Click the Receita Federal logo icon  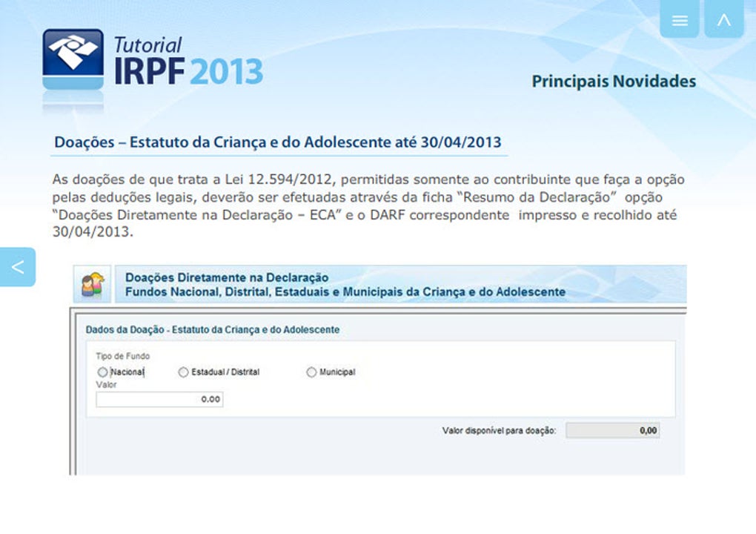[x=73, y=59]
